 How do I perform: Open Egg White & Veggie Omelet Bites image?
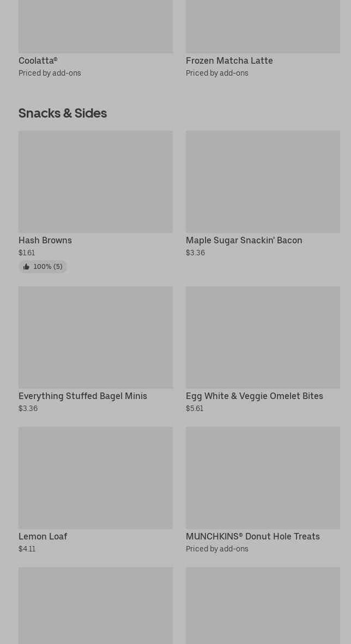point(263,337)
